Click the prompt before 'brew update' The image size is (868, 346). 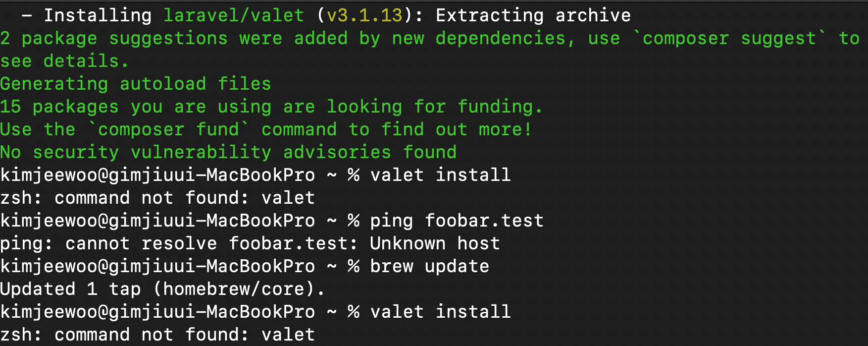pyautogui.click(x=180, y=266)
